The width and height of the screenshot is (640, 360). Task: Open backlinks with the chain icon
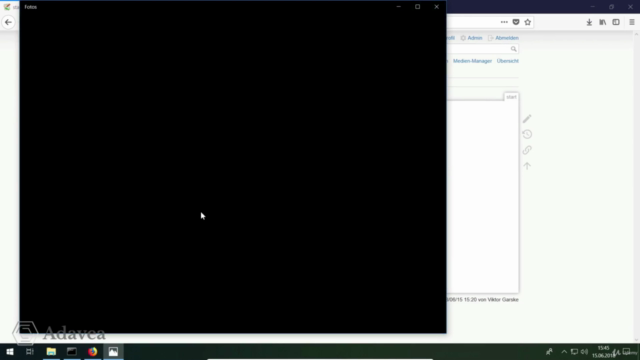pyautogui.click(x=527, y=150)
